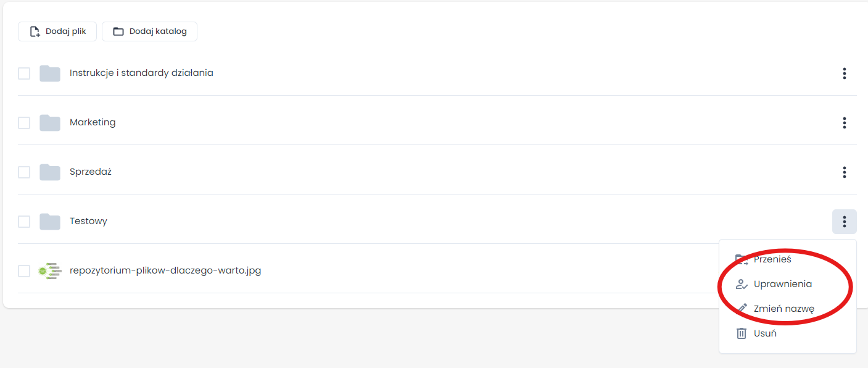Open the repozytorium-plikow-dlaczego-warto.jpg file thumbnail
868x368 pixels.
point(50,270)
